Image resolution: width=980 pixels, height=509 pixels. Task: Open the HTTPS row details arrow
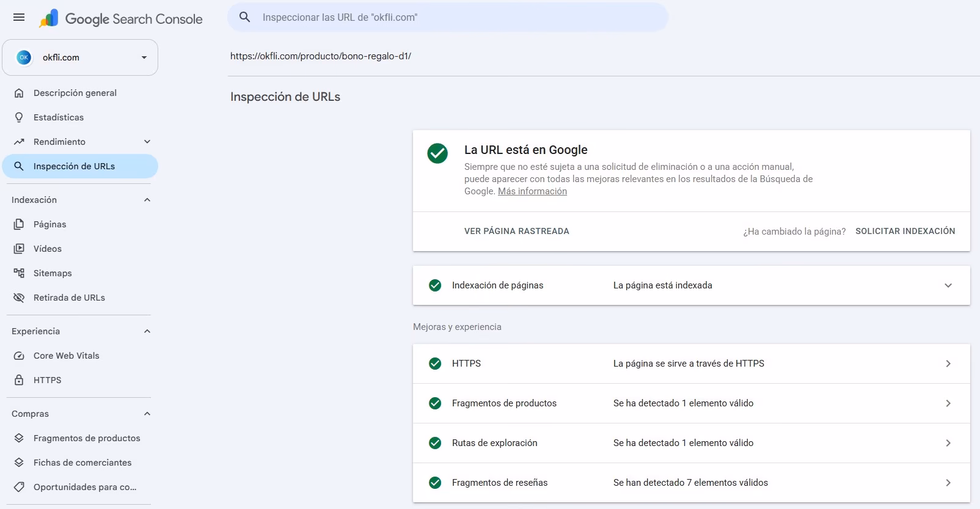pyautogui.click(x=948, y=364)
